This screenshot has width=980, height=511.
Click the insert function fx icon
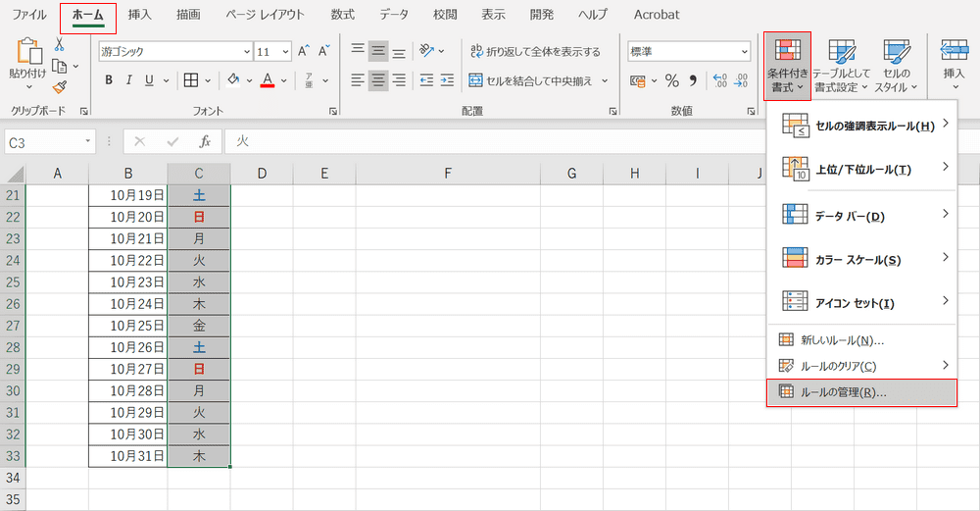205,142
